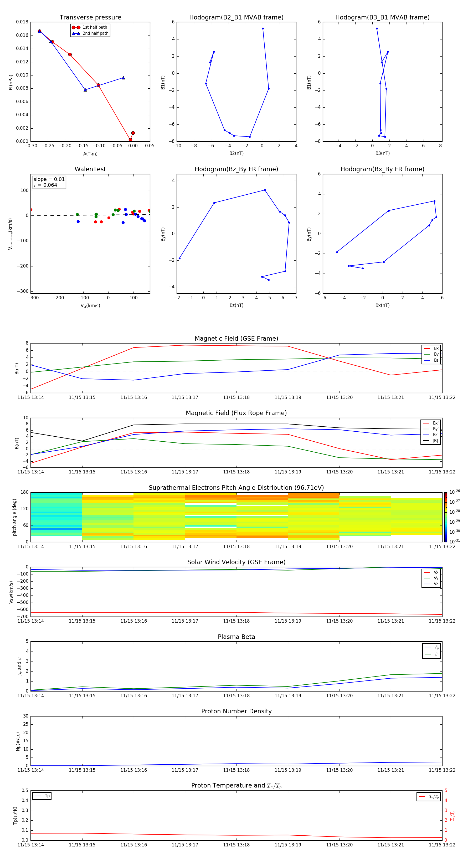Click the topmost point in B2_B1 hodogram
The width and height of the screenshot is (473, 868).
pos(263,29)
